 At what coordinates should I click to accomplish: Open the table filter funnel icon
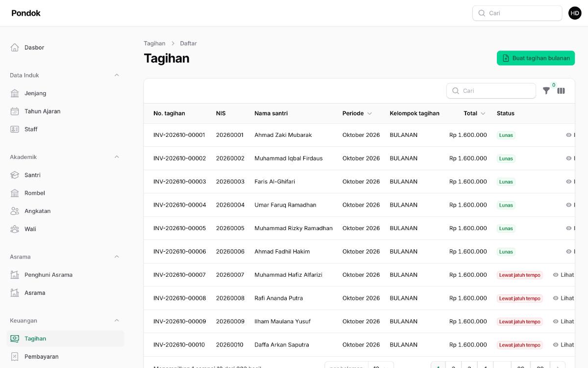[546, 91]
